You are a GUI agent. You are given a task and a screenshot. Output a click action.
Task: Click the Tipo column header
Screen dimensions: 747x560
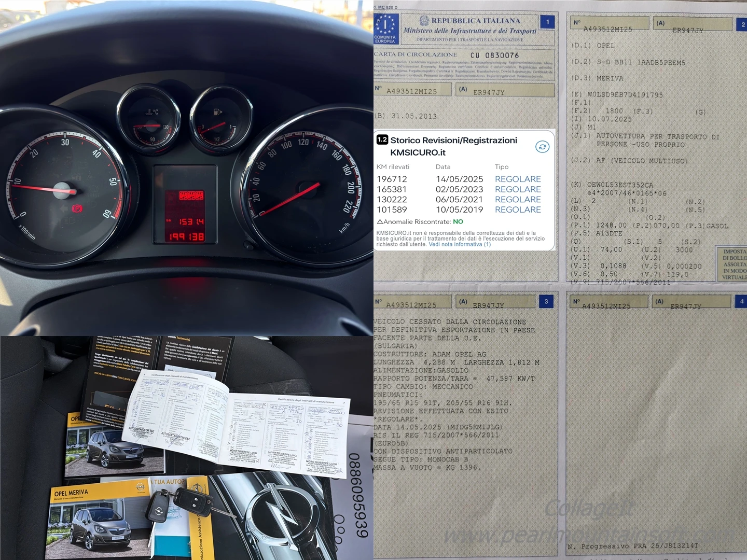pyautogui.click(x=502, y=167)
